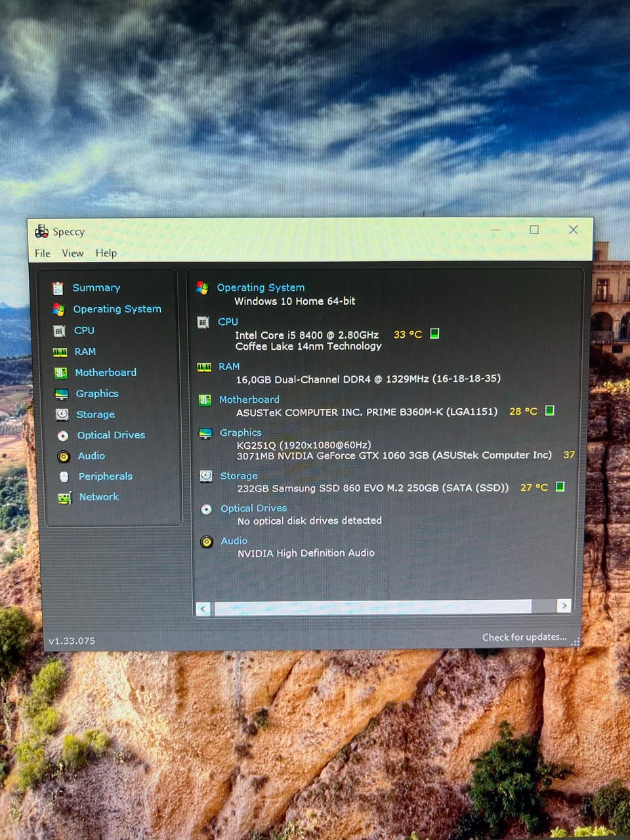Click the CPU heading link in summary
Screen dimensions: 630x840
[x=228, y=322]
